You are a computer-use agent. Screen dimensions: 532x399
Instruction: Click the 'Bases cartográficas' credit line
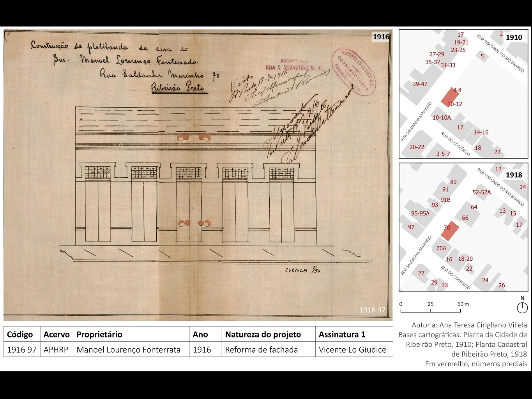coord(463,335)
